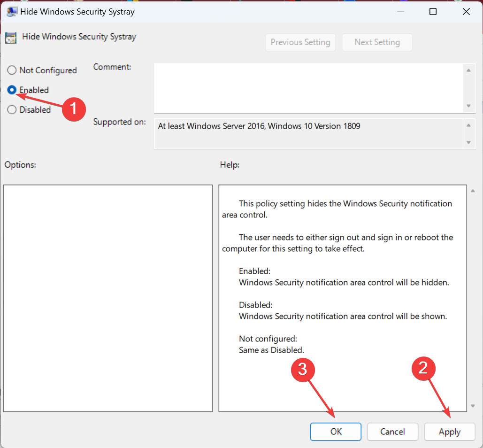This screenshot has width=483, height=448.
Task: Click 'Enabled:' heading in Help pane
Action: 254,271
